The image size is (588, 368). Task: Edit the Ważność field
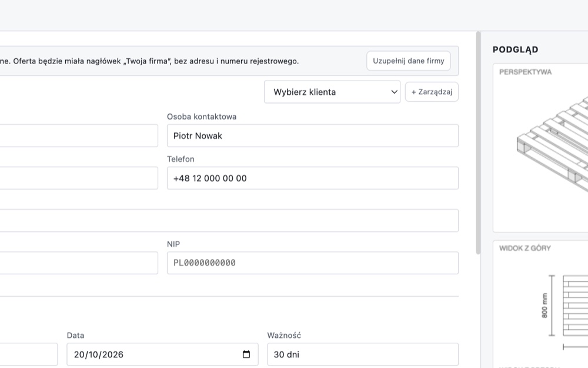pyautogui.click(x=363, y=354)
